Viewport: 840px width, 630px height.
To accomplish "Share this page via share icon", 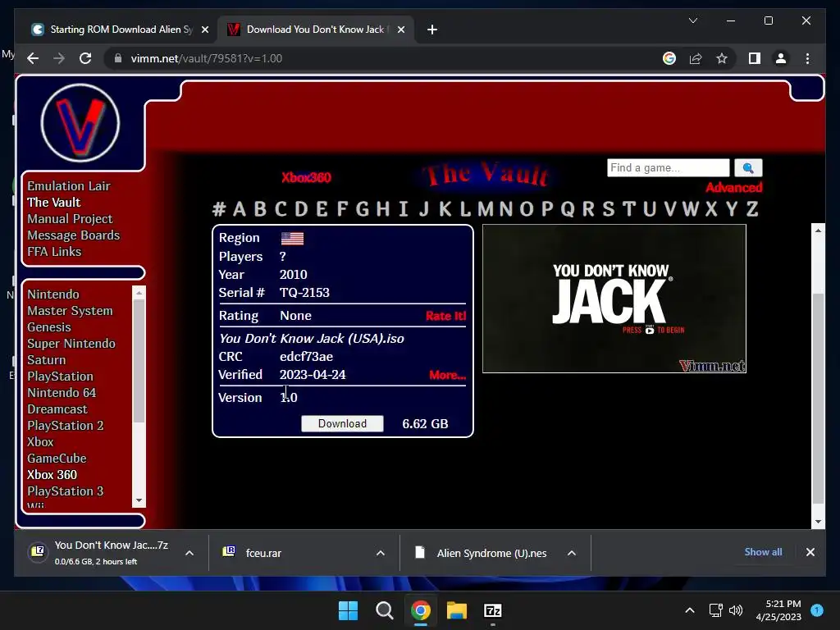I will 696,58.
